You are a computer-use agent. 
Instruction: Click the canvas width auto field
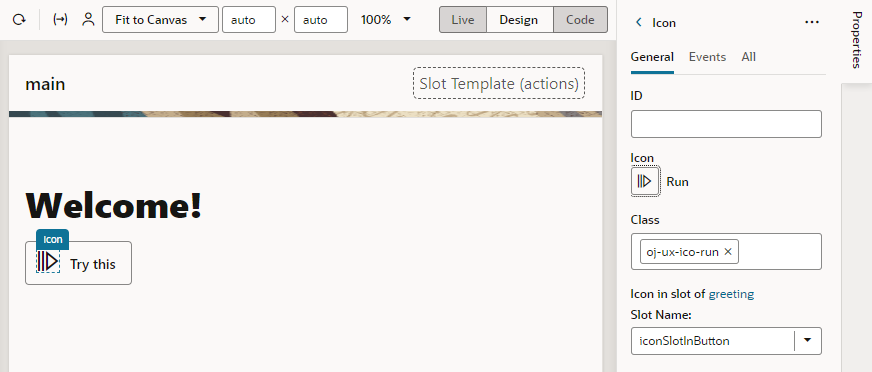click(249, 20)
